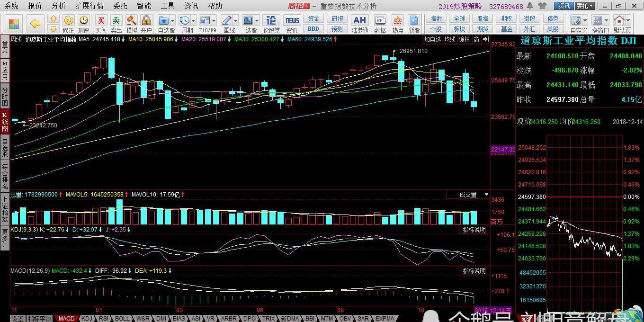
Task: Toggle the 均线 moving averages button
Action: click(x=449, y=39)
